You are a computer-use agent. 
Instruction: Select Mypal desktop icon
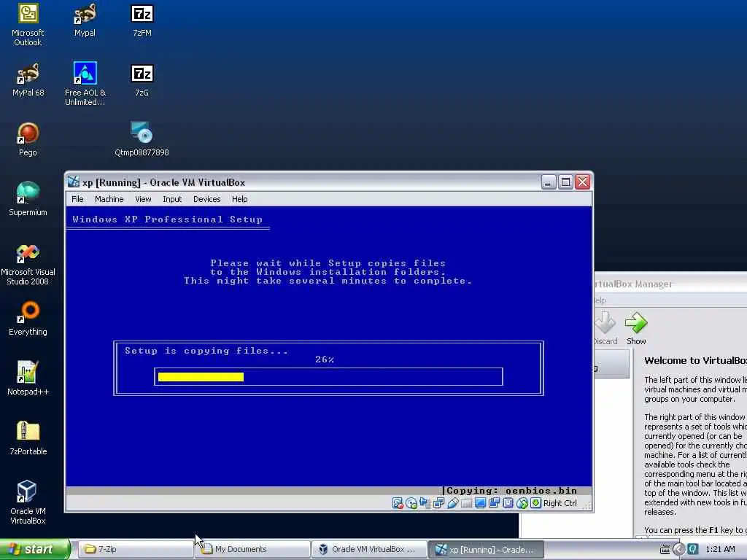point(85,20)
